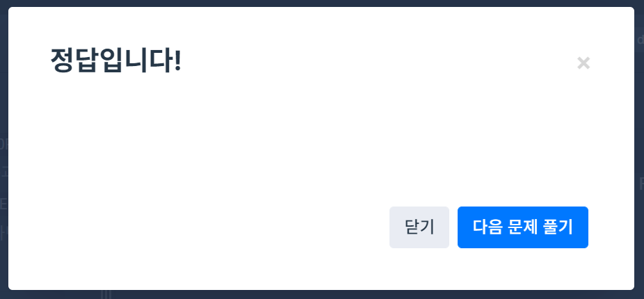Choose 닫기 in the dialog footer
Viewport: 644px width, 299px height.
pyautogui.click(x=419, y=227)
